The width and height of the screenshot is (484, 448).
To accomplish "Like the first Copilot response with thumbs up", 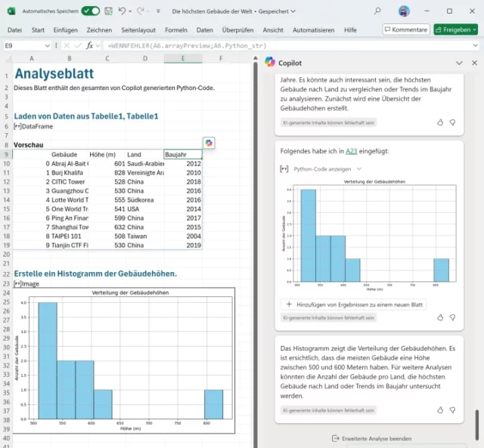I will pos(440,122).
